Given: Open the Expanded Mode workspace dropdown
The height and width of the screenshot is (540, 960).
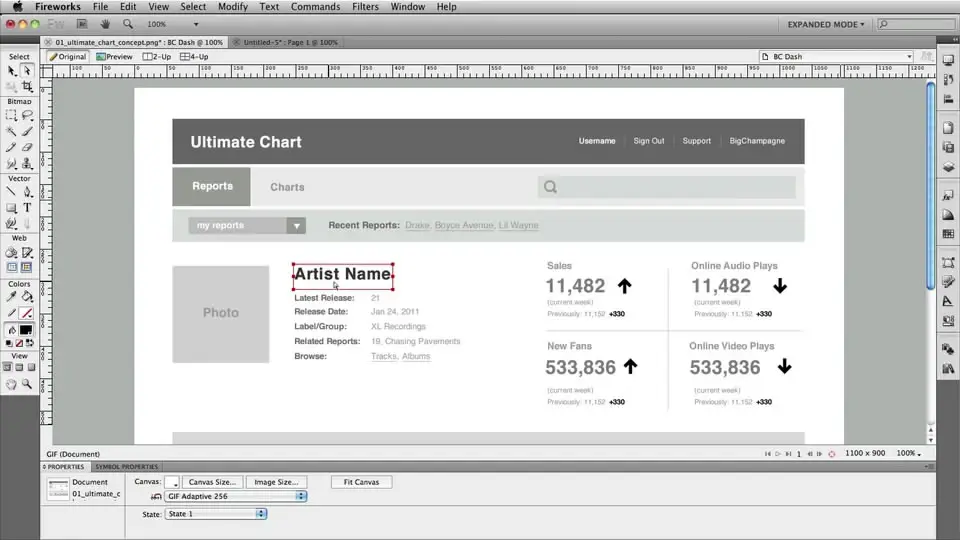Looking at the screenshot, I should tap(826, 24).
